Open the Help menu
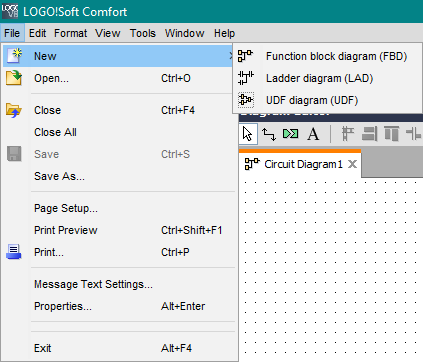Screen dimensions: 424x363 click(x=224, y=33)
